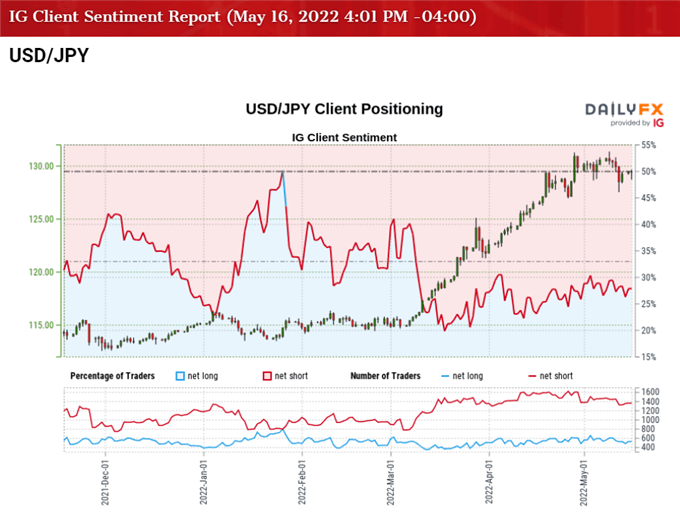This screenshot has height=520, width=680.
Task: Click the net short red square swatch
Action: pyautogui.click(x=267, y=376)
